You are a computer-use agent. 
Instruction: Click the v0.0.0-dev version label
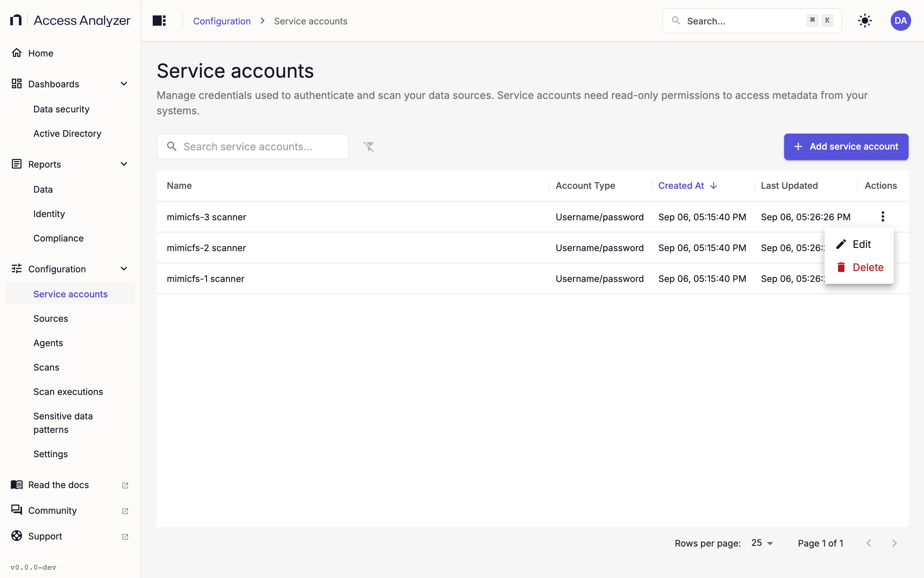click(33, 567)
